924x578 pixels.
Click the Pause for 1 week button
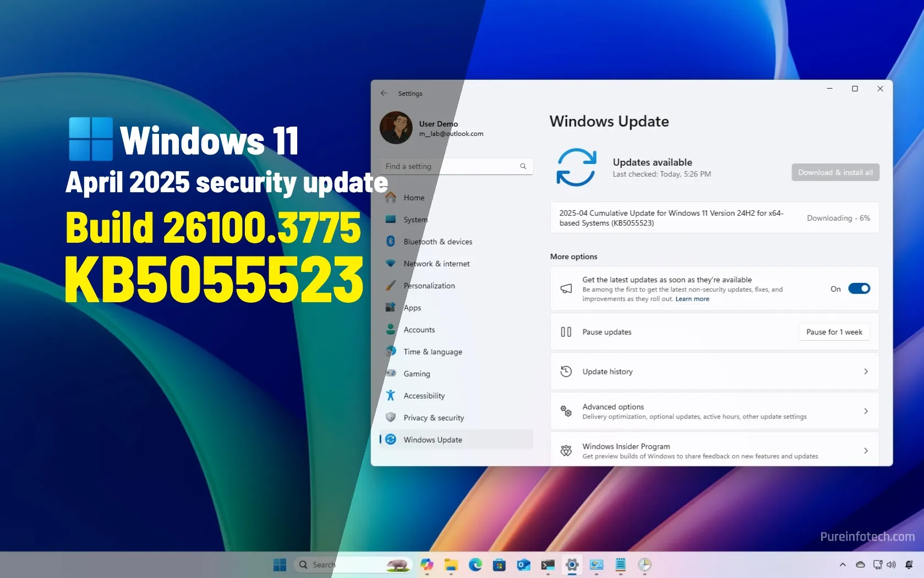tap(834, 332)
